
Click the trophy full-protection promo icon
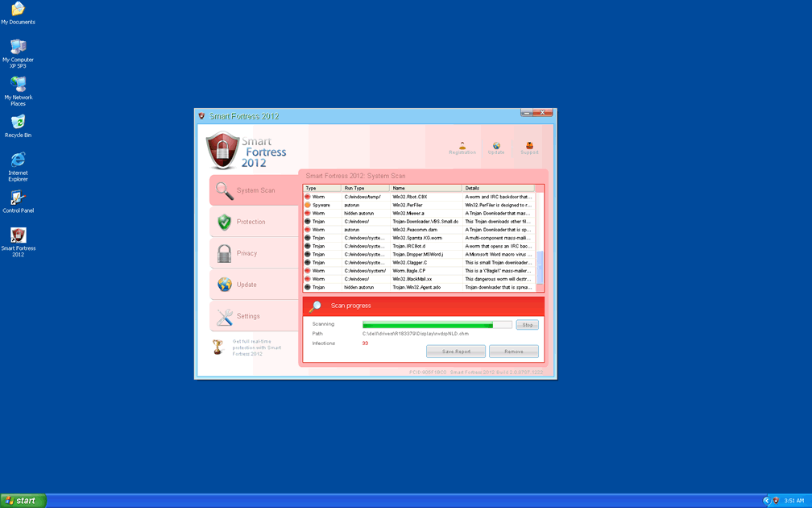217,347
